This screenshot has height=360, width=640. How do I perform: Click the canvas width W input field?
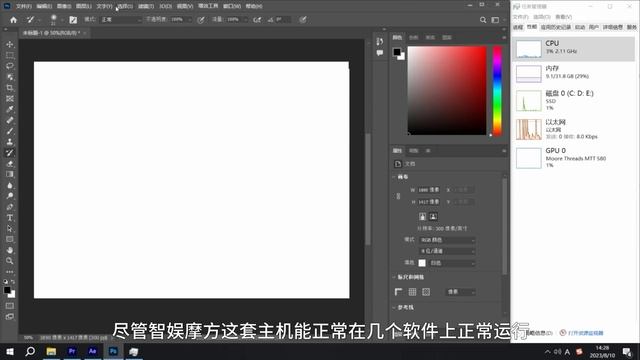click(429, 190)
